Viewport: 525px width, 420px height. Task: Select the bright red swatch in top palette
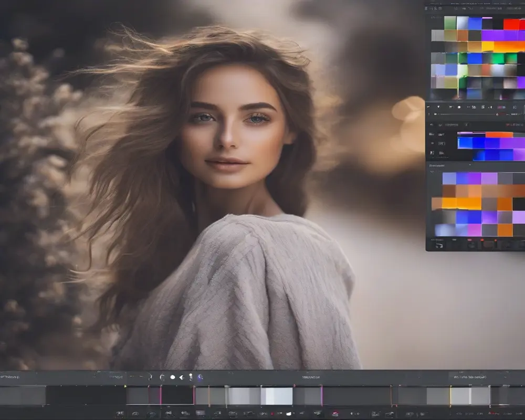(x=511, y=24)
